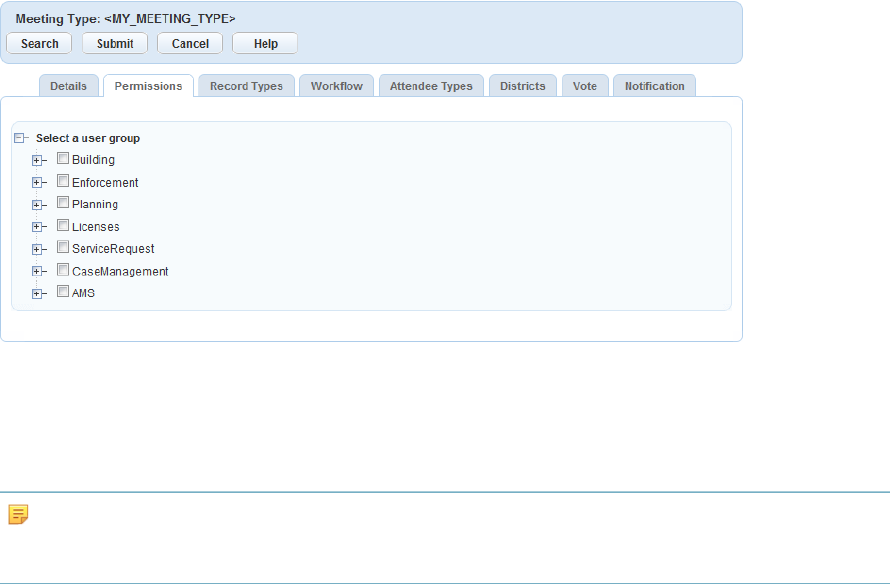Click the Building label text
Viewport: 890px width, 584px height.
[93, 160]
